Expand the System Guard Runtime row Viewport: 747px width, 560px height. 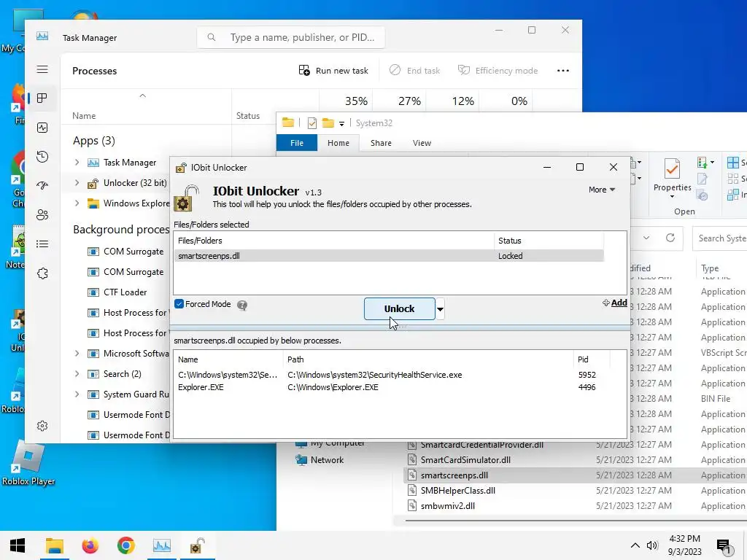point(77,394)
